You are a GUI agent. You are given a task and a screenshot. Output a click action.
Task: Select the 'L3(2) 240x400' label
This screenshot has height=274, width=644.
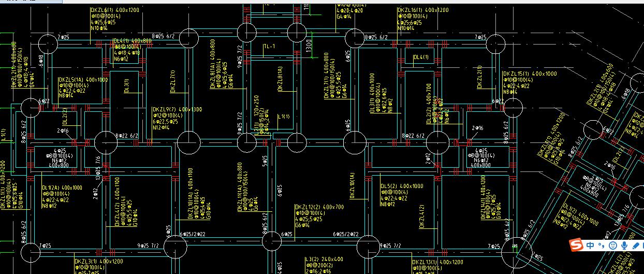pos(324,259)
